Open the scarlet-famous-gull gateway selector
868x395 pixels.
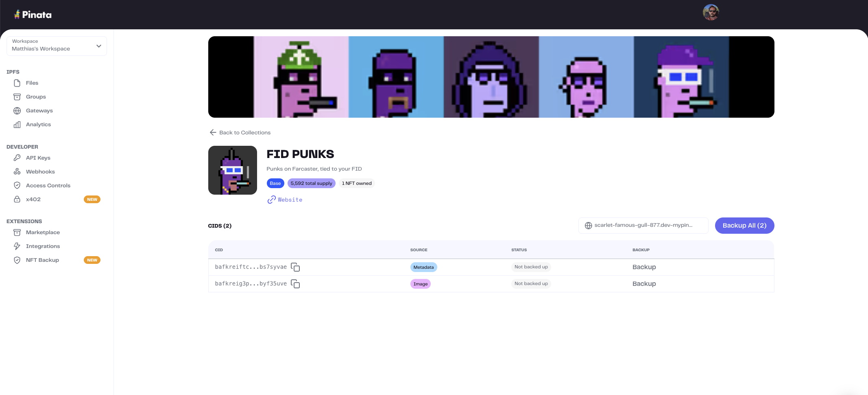point(643,226)
